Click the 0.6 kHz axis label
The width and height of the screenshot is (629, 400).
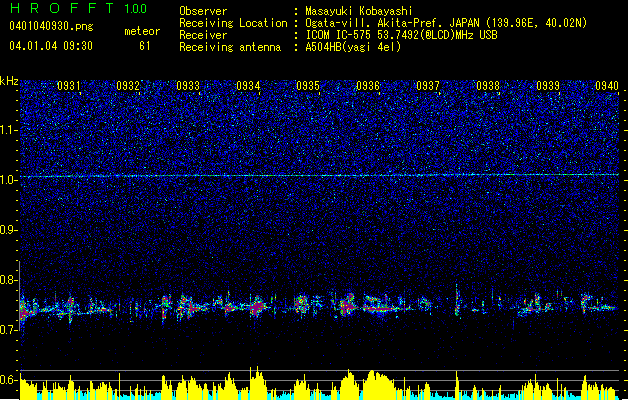coord(9,380)
